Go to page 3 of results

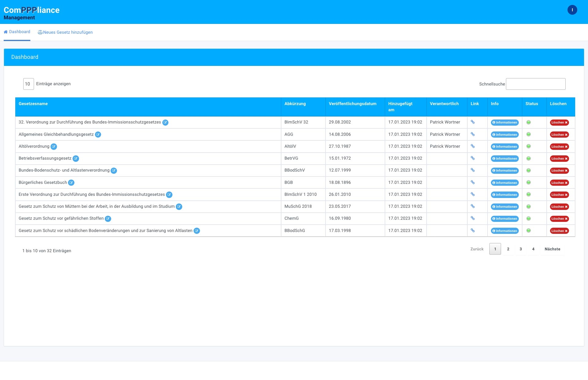pyautogui.click(x=520, y=249)
